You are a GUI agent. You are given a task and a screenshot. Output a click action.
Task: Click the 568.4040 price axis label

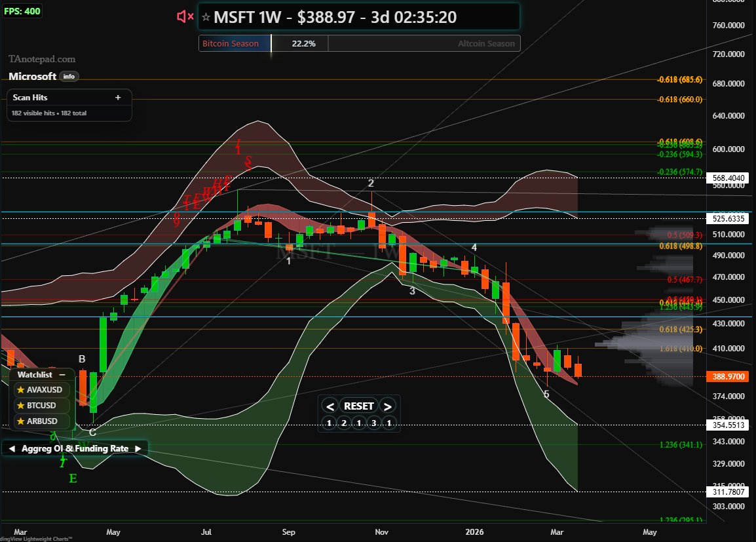728,178
